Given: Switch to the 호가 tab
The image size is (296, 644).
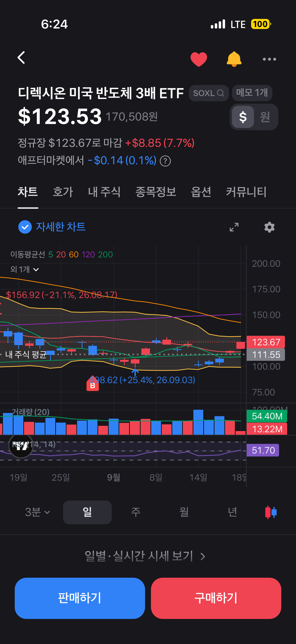Looking at the screenshot, I should (x=63, y=192).
